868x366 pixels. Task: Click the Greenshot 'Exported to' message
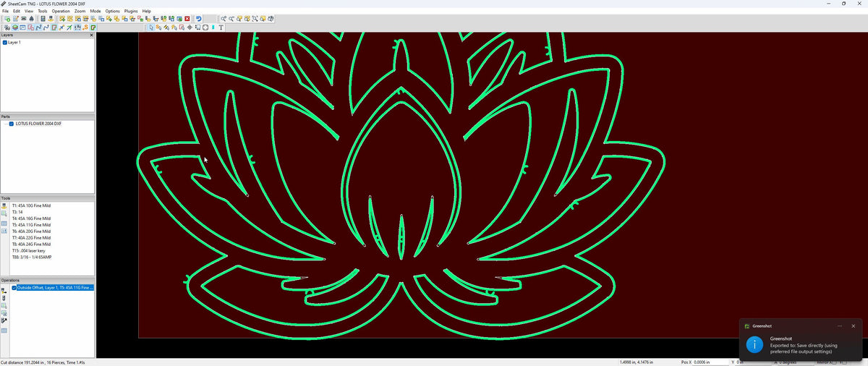[x=804, y=348]
